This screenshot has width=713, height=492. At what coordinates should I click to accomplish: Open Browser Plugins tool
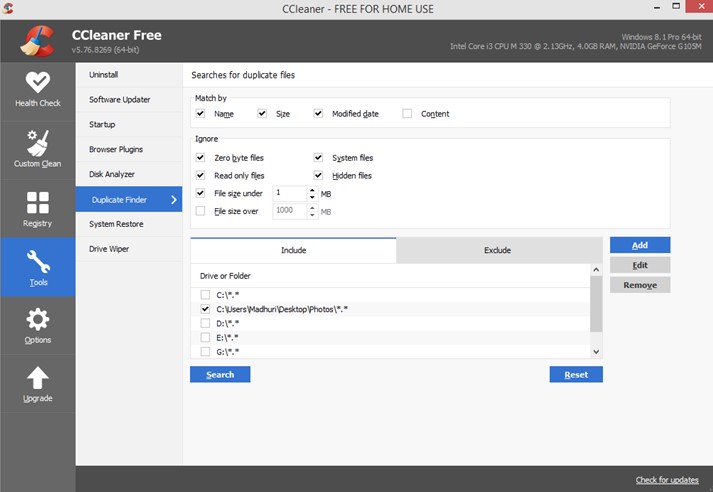click(x=129, y=149)
